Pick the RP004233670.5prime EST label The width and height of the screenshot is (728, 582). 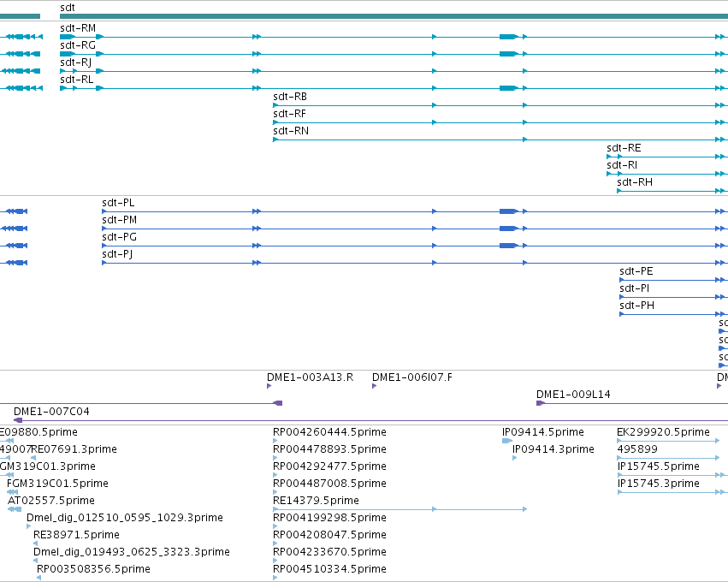pos(329,552)
